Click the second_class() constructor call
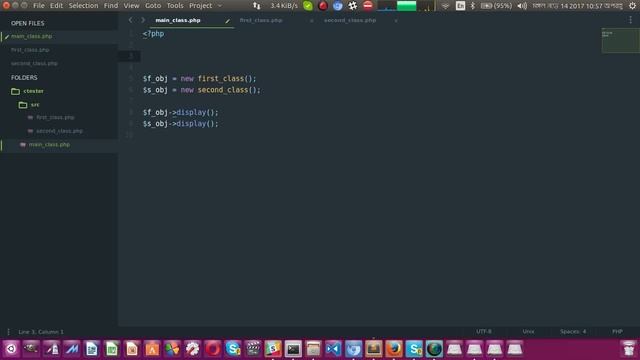Viewport: 640px width, 360px height. pos(229,90)
